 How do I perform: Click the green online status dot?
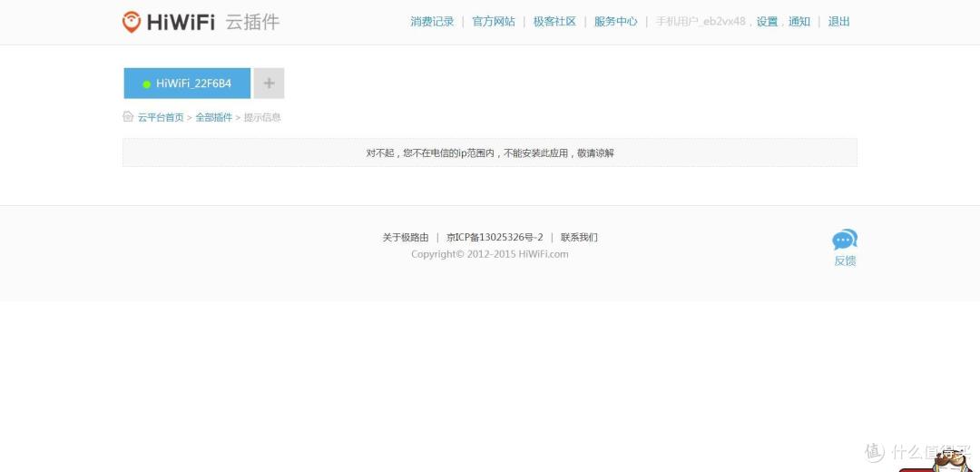point(146,84)
